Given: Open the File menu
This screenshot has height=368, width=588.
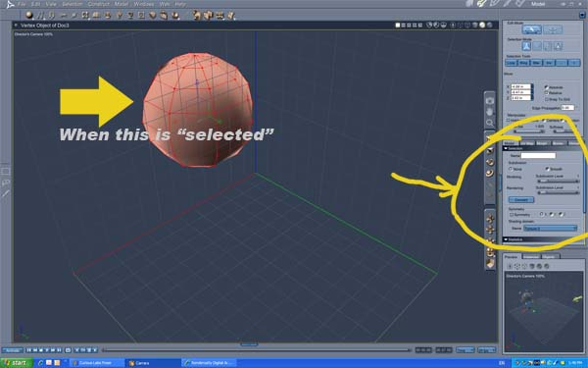Looking at the screenshot, I should (22, 4).
